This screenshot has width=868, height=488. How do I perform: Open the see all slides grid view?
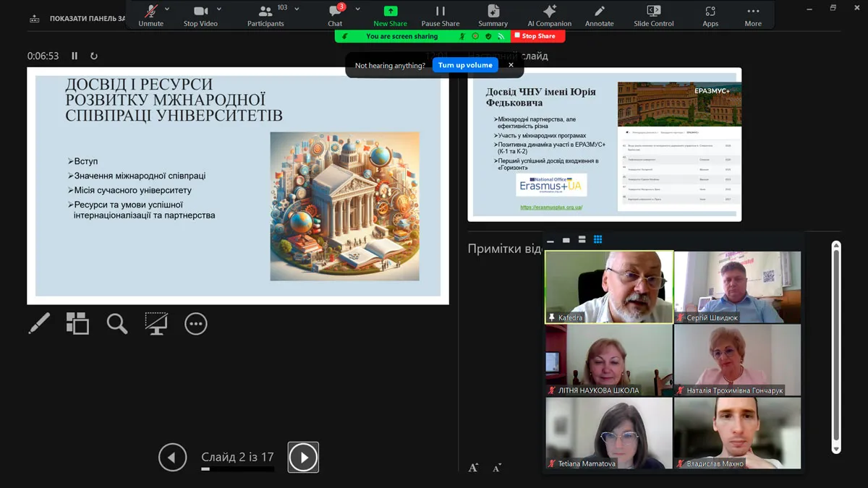pyautogui.click(x=77, y=323)
